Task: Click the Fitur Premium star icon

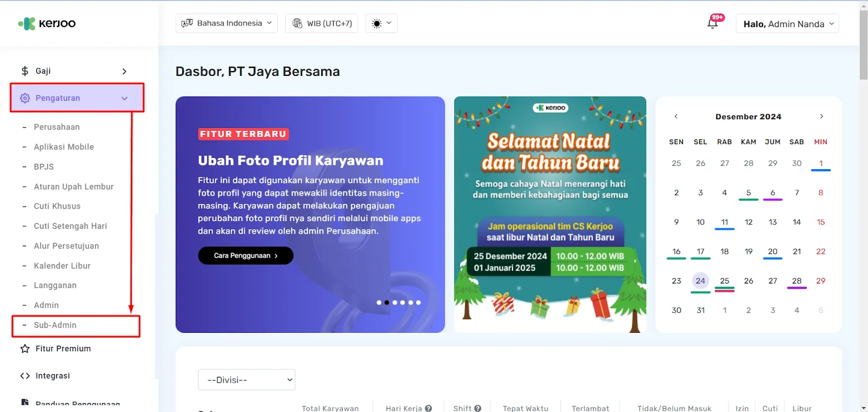Action: pos(25,349)
